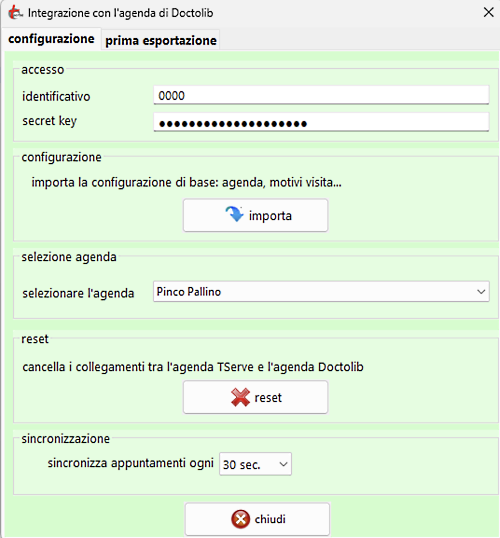
Task: Click the blue arrow icon beside importa
Action: pos(234,214)
